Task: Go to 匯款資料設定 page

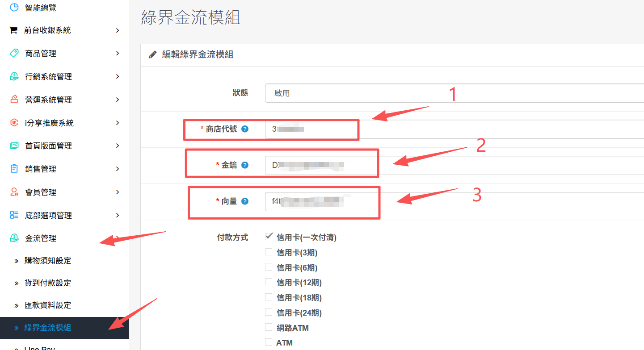Action: coord(47,305)
